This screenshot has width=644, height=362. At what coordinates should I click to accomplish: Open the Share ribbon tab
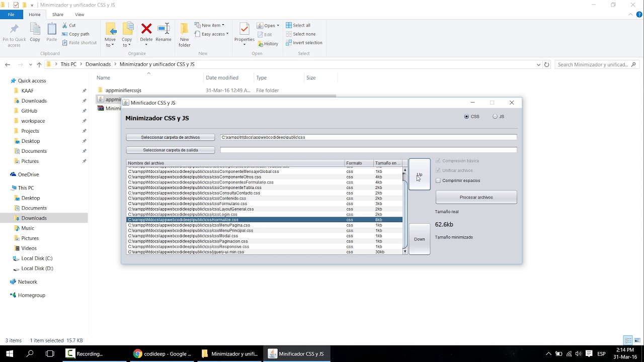58,15
